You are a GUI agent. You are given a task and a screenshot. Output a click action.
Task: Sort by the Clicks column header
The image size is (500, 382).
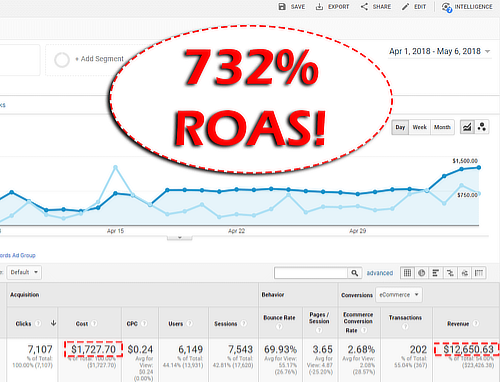tap(23, 324)
